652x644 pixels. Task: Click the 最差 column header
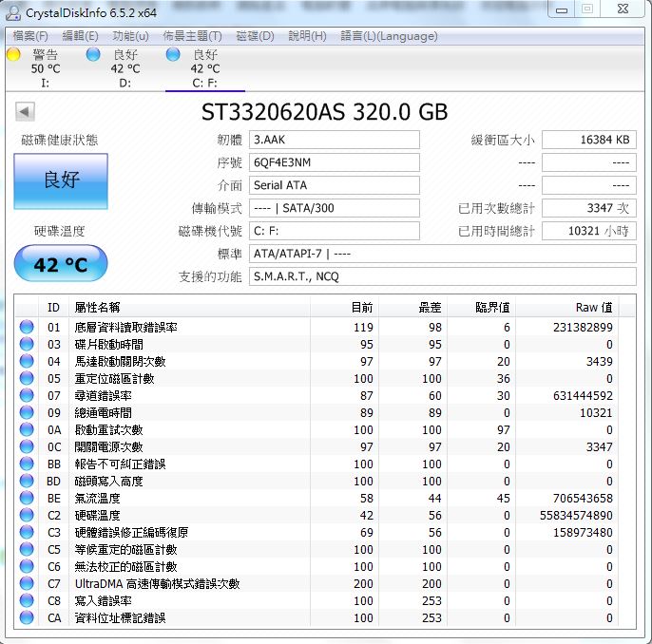(412, 308)
